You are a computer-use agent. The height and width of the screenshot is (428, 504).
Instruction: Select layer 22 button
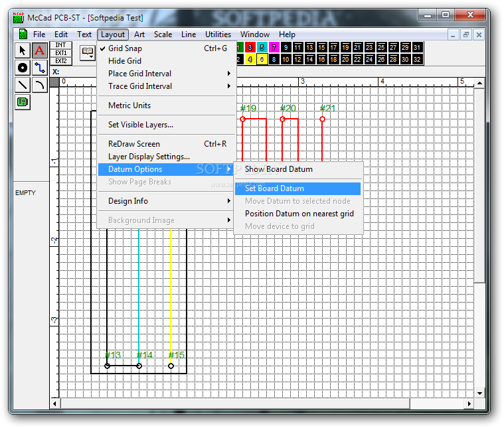(x=357, y=60)
